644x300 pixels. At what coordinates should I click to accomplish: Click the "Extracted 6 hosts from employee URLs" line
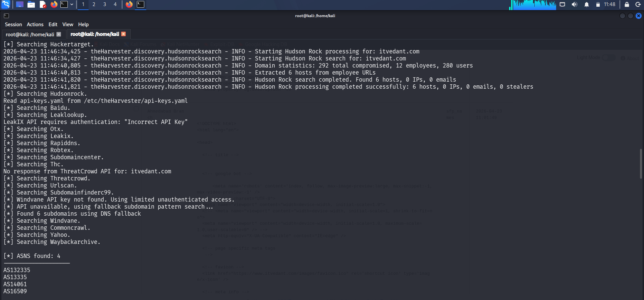click(190, 73)
